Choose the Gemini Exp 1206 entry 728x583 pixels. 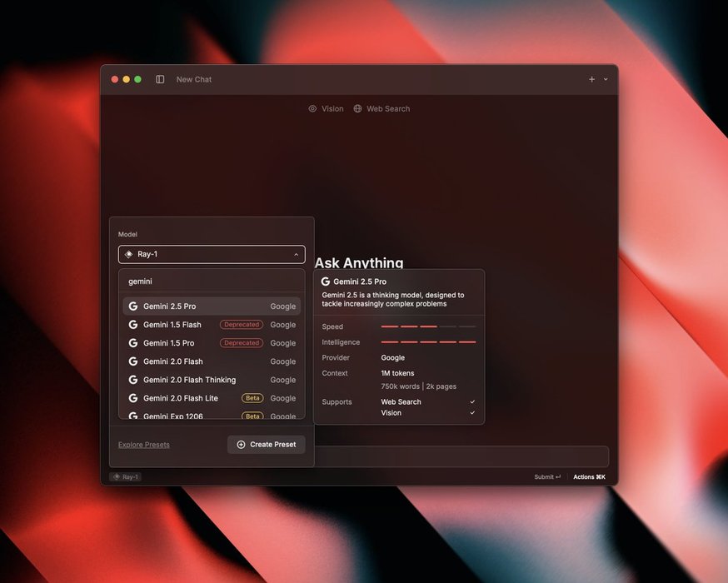pyautogui.click(x=212, y=415)
